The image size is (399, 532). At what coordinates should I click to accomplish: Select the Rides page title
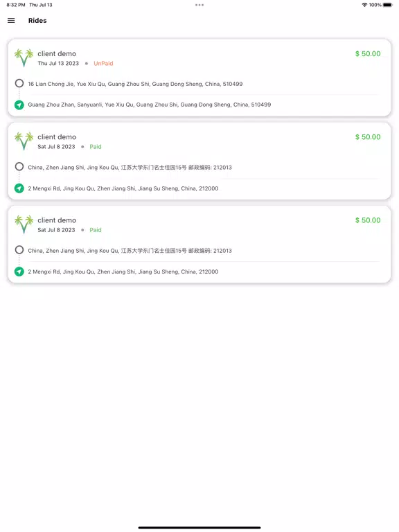37,21
